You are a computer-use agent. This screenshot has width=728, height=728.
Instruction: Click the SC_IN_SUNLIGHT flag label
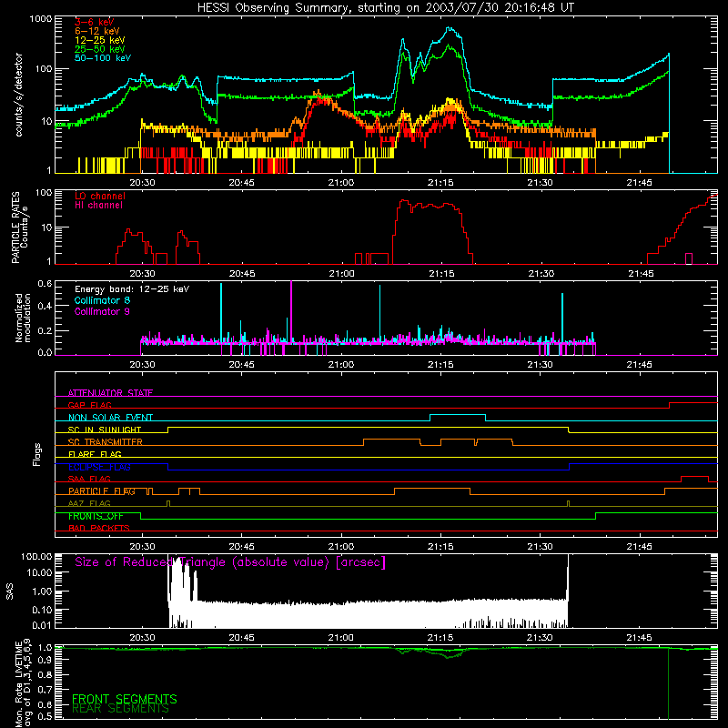(105, 430)
